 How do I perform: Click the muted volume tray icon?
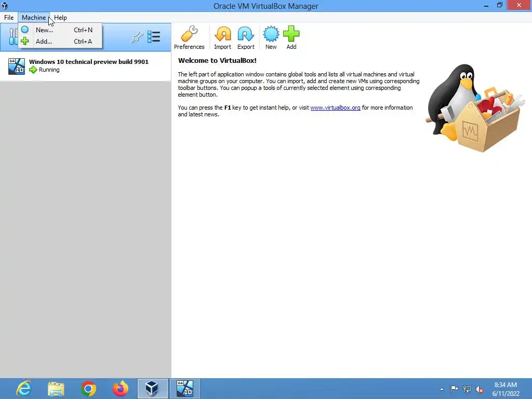pyautogui.click(x=480, y=389)
